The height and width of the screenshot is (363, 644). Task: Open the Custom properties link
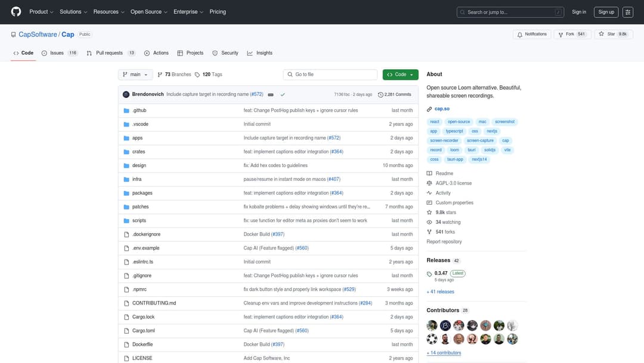click(454, 202)
